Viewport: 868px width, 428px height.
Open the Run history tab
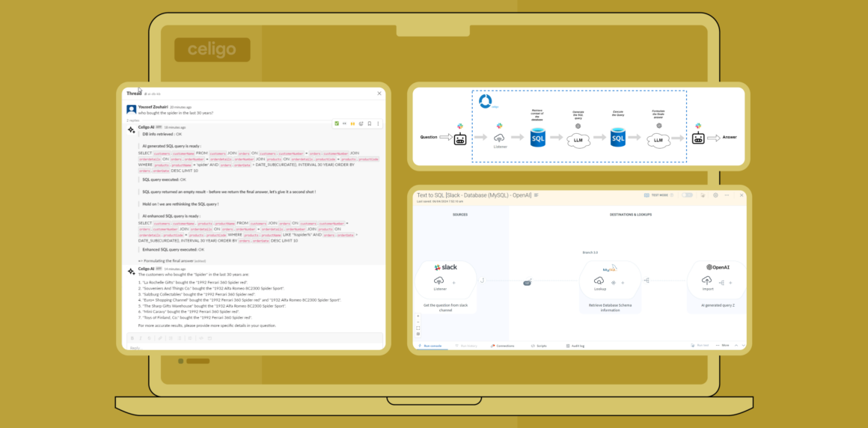(465, 346)
